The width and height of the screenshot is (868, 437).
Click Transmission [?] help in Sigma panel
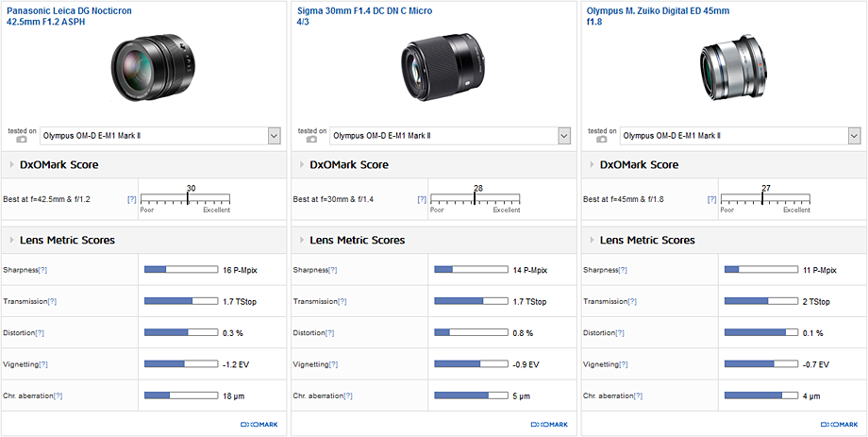342,301
